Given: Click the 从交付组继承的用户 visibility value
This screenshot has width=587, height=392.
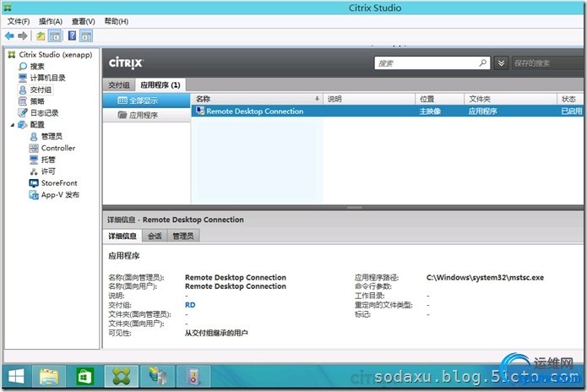Looking at the screenshot, I should (216, 333).
